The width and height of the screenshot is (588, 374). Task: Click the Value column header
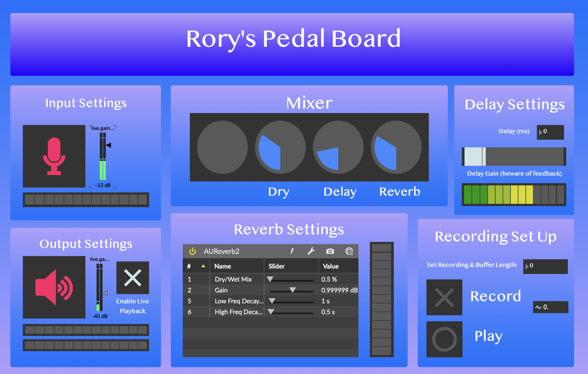click(x=331, y=266)
